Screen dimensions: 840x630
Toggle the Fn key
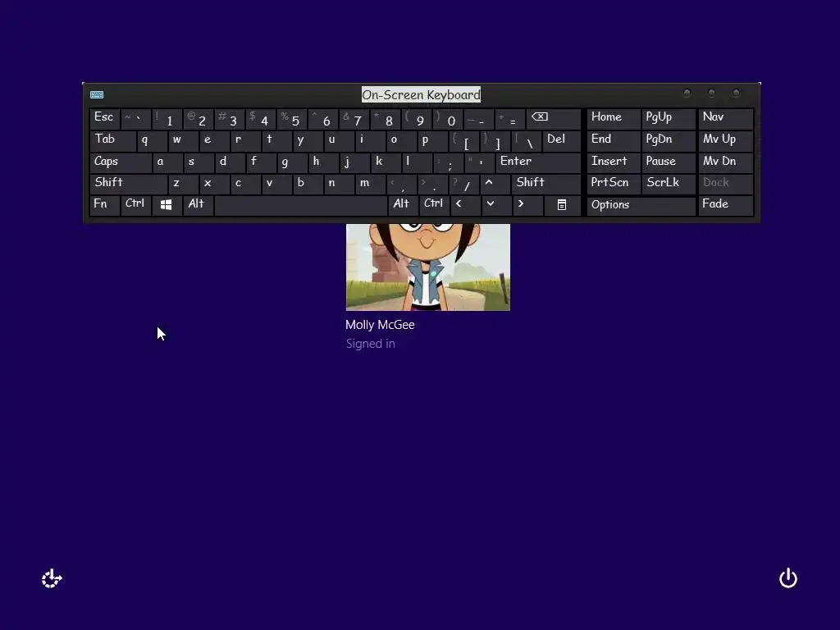104,204
